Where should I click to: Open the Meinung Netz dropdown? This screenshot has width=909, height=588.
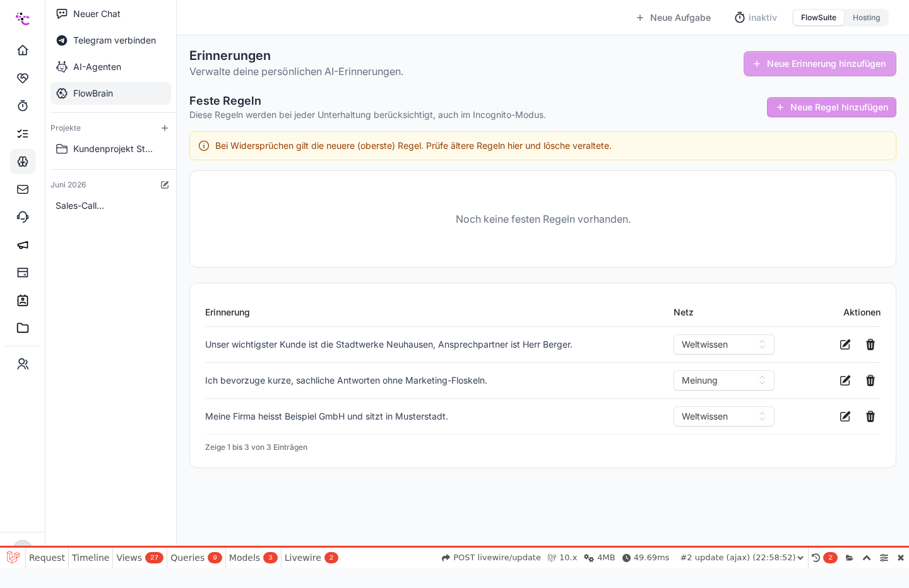[x=724, y=380]
